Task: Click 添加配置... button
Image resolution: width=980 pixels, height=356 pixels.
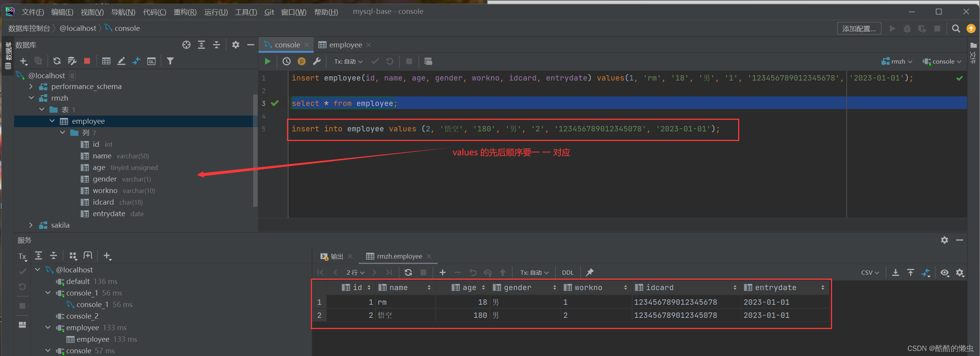Action: coord(859,29)
